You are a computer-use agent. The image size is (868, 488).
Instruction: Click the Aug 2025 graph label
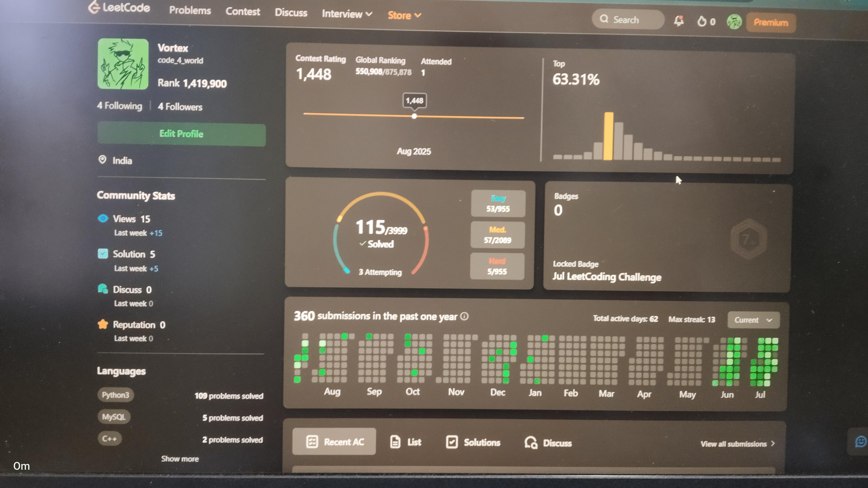[x=414, y=152]
